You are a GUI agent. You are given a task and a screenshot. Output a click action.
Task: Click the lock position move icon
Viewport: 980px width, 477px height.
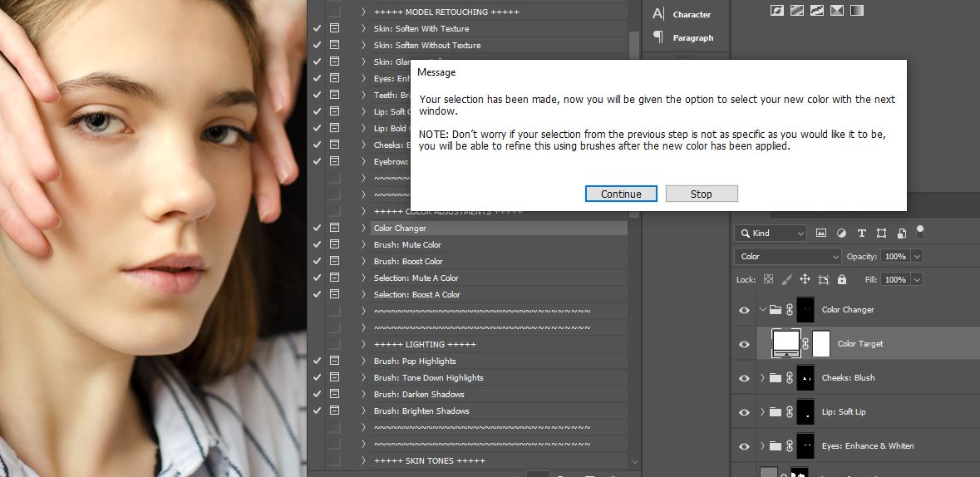[805, 280]
